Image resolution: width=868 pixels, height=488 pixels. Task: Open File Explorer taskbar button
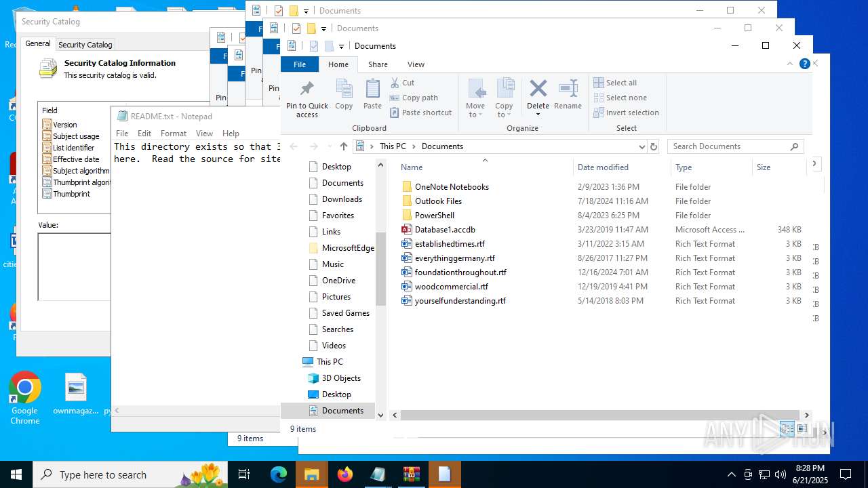point(312,474)
